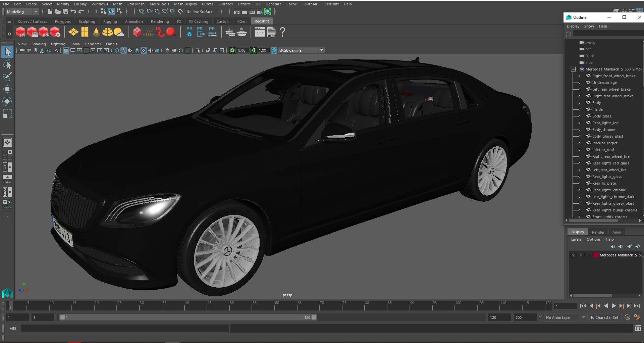Image resolution: width=644 pixels, height=343 pixels.
Task: Click the Save Scene disk icon
Action: click(65, 12)
